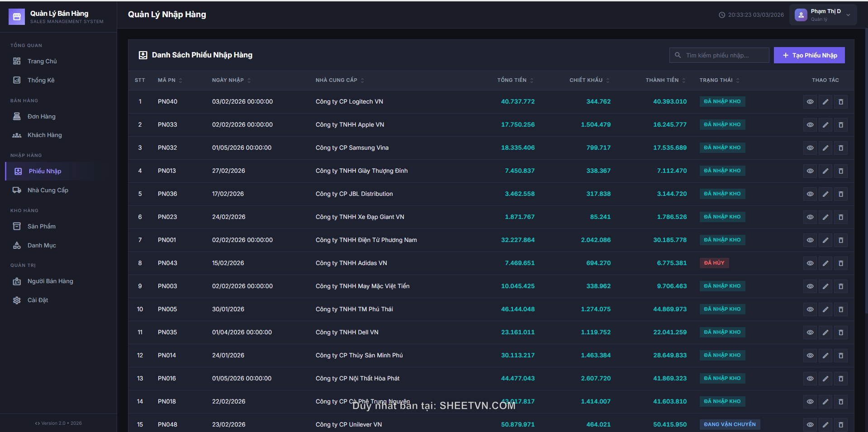Image resolution: width=868 pixels, height=432 pixels.
Task: Click the user avatar icon for Phạm Thị D
Action: (801, 15)
